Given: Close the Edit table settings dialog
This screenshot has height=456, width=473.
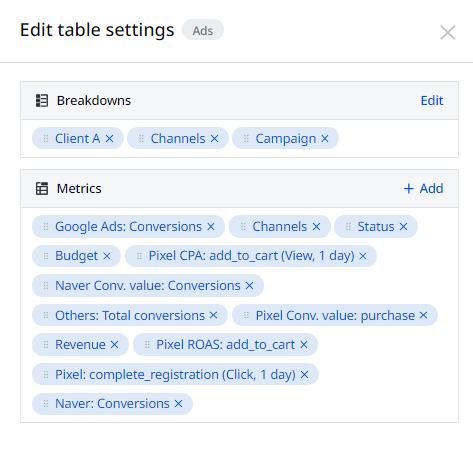Looking at the screenshot, I should pos(447,32).
